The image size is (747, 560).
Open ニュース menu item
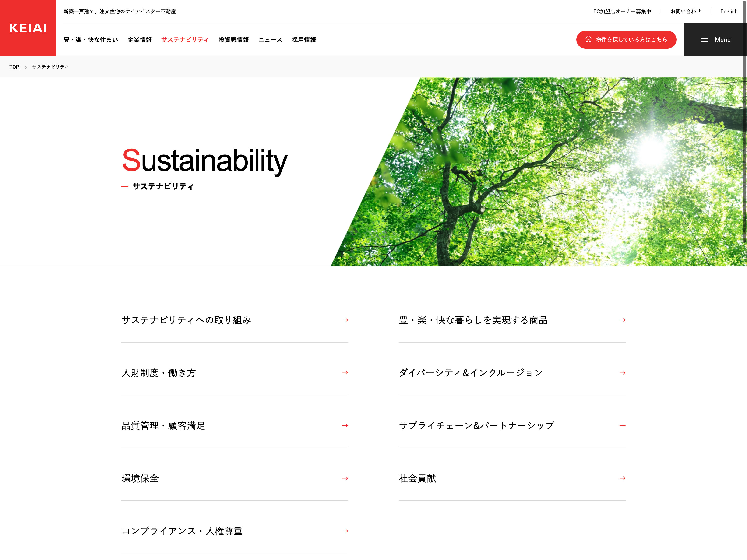(x=270, y=40)
